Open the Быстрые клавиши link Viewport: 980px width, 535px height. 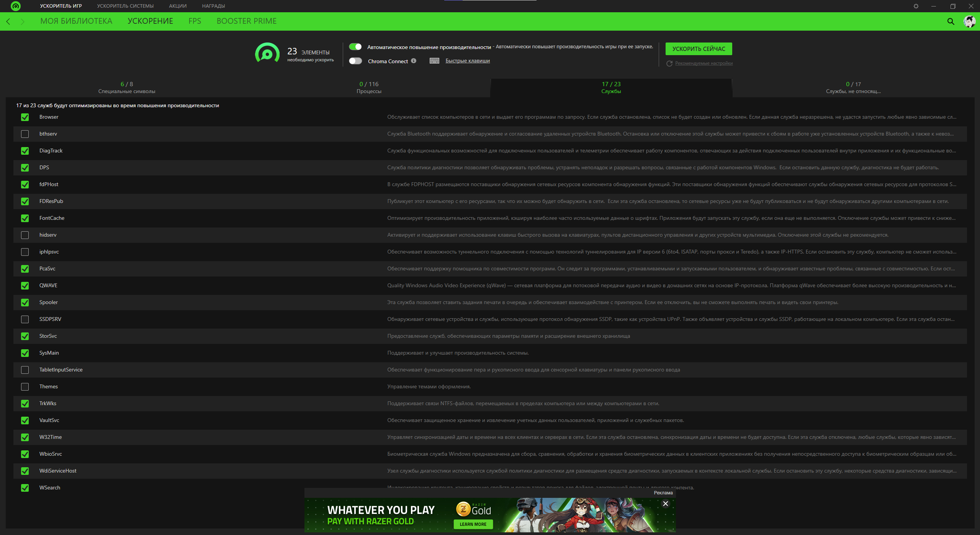[x=468, y=61]
